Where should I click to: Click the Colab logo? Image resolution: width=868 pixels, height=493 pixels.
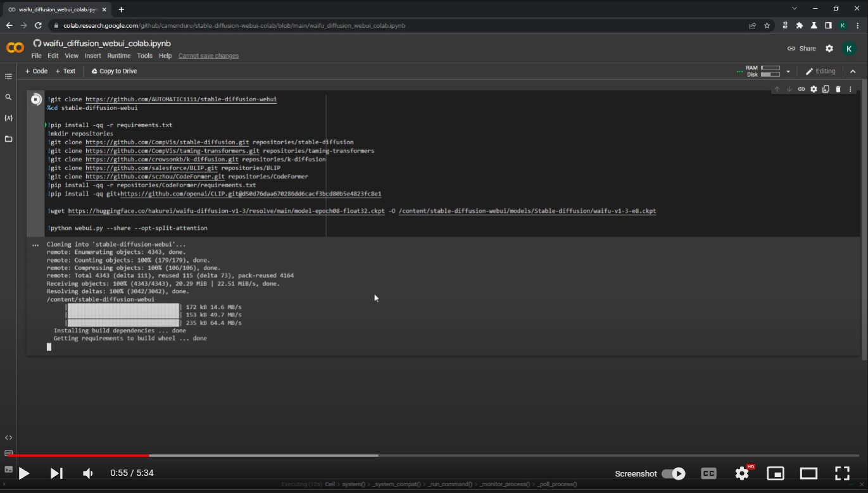coord(15,48)
